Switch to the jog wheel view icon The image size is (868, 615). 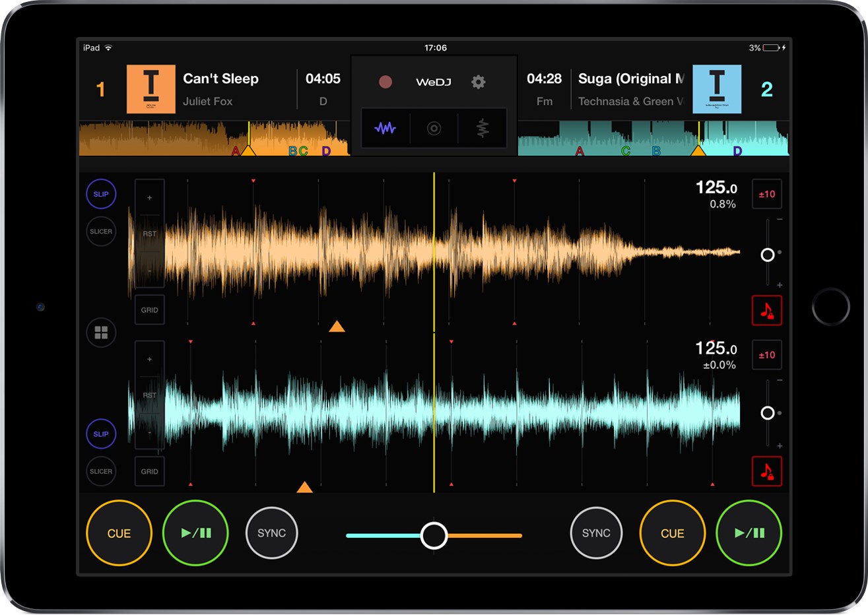click(434, 128)
